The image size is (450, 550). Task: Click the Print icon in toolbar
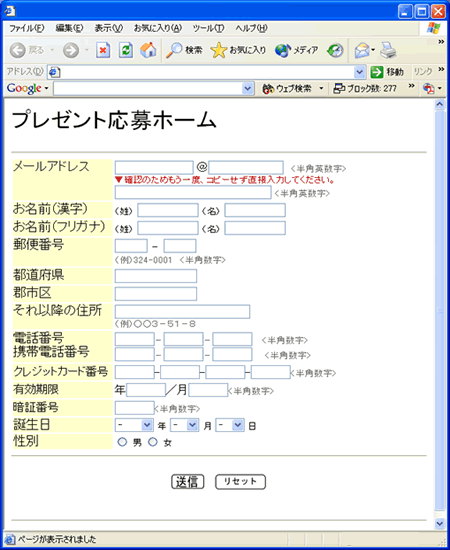click(388, 50)
